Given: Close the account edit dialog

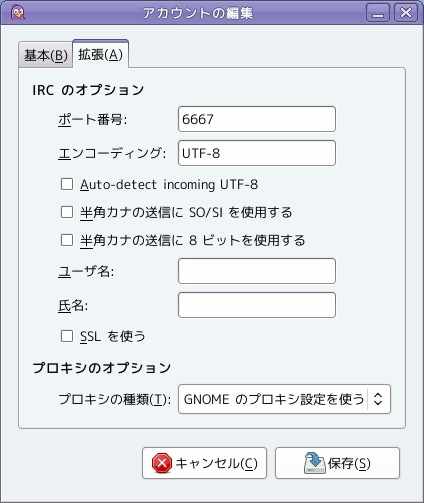Looking at the screenshot, I should [406, 13].
